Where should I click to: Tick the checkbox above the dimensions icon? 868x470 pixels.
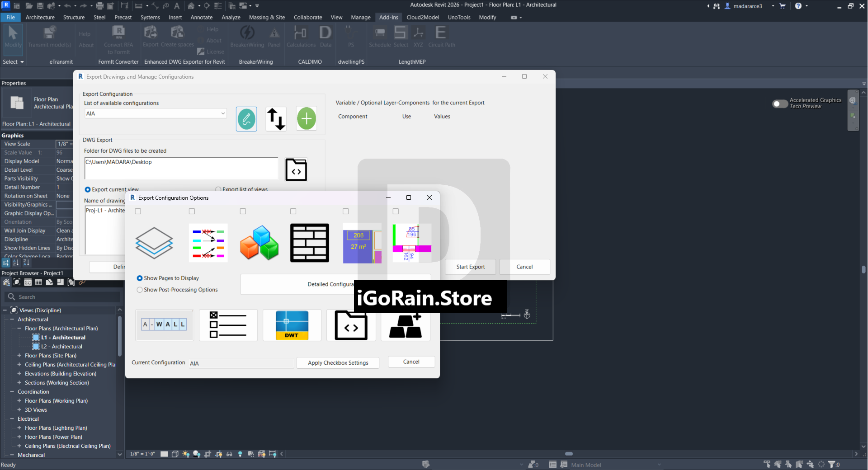396,211
